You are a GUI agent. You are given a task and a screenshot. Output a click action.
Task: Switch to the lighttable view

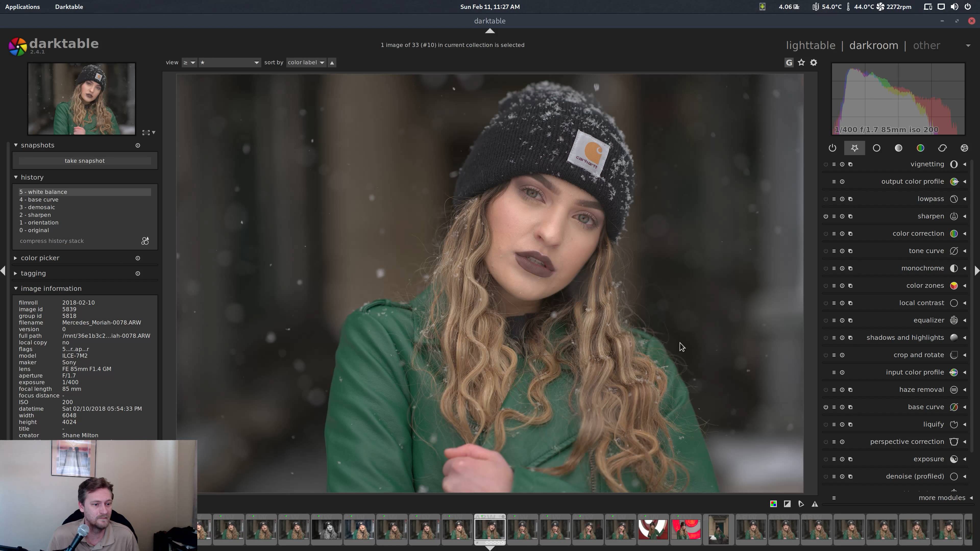810,46
